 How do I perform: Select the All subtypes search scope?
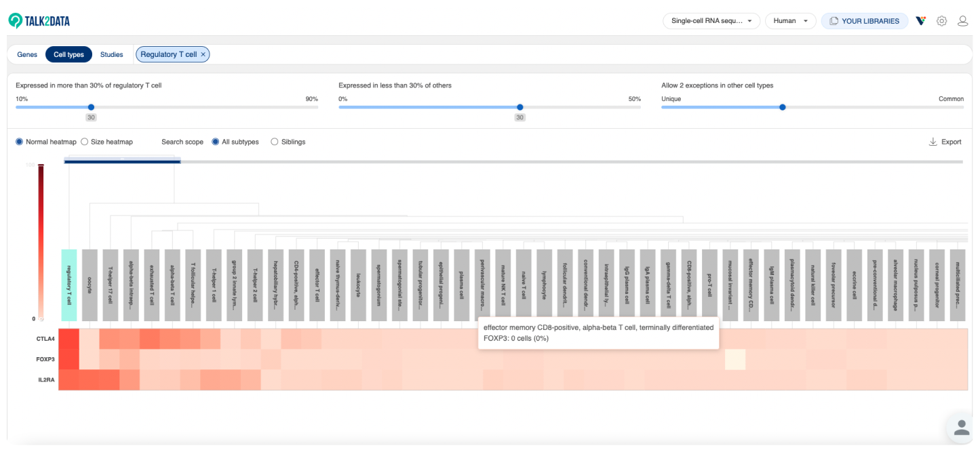[216, 142]
